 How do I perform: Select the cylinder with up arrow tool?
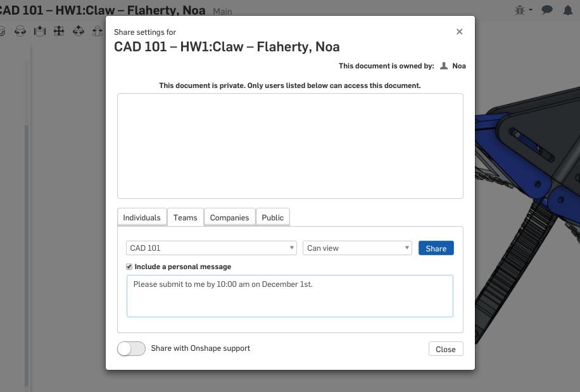point(40,31)
